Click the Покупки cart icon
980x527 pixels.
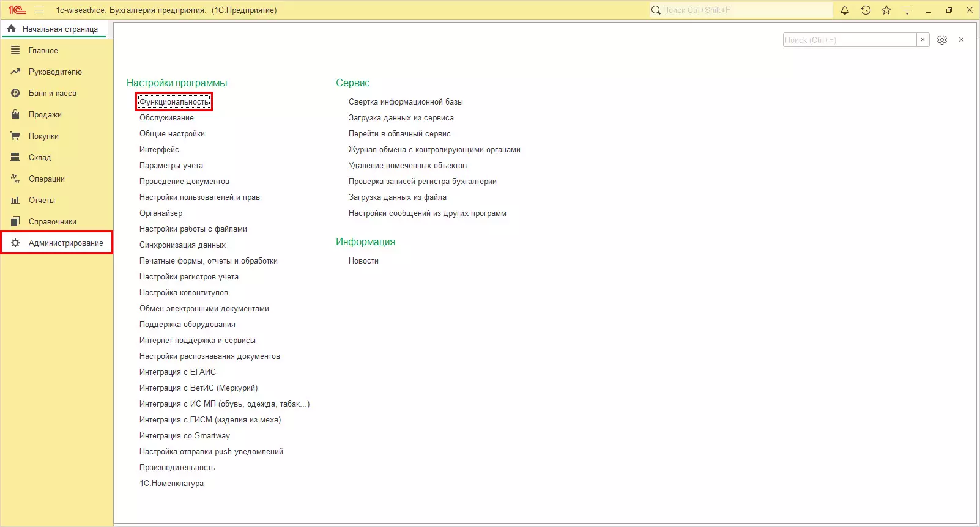pos(15,136)
